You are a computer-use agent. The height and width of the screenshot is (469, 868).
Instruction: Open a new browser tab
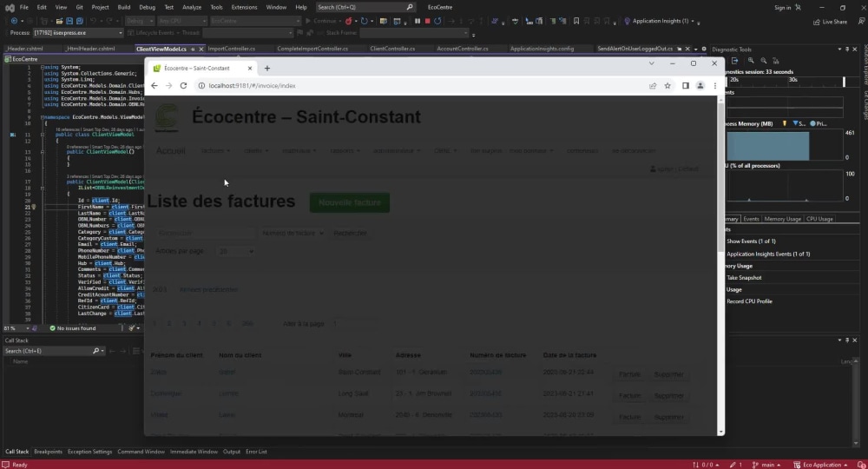click(x=267, y=68)
